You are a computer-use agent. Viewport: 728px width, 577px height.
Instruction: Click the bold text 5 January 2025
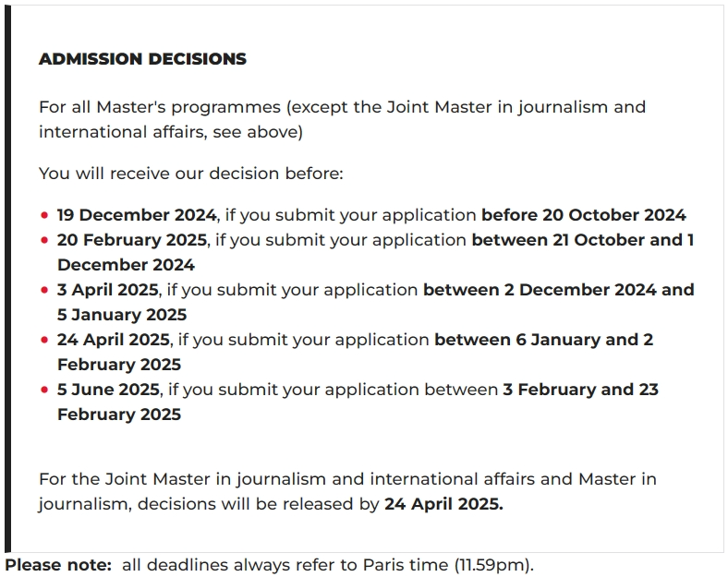tap(122, 315)
